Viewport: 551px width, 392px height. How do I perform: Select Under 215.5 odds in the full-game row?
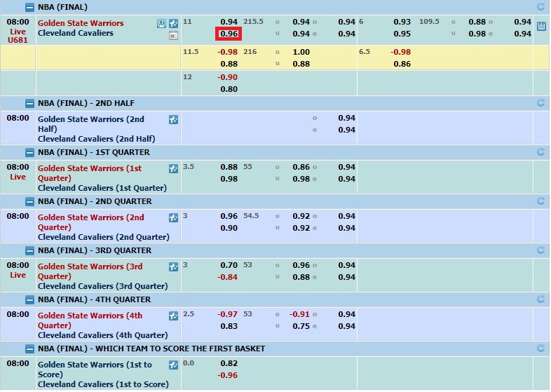(301, 34)
